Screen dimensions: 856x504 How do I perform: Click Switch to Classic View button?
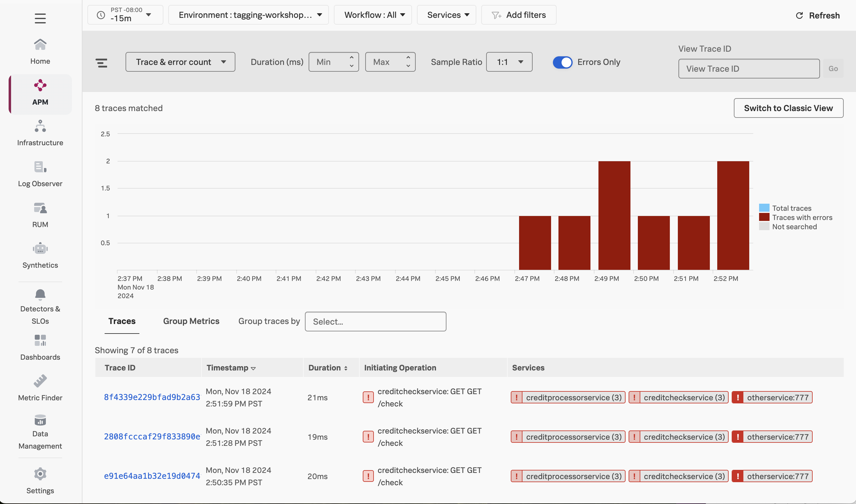tap(788, 108)
